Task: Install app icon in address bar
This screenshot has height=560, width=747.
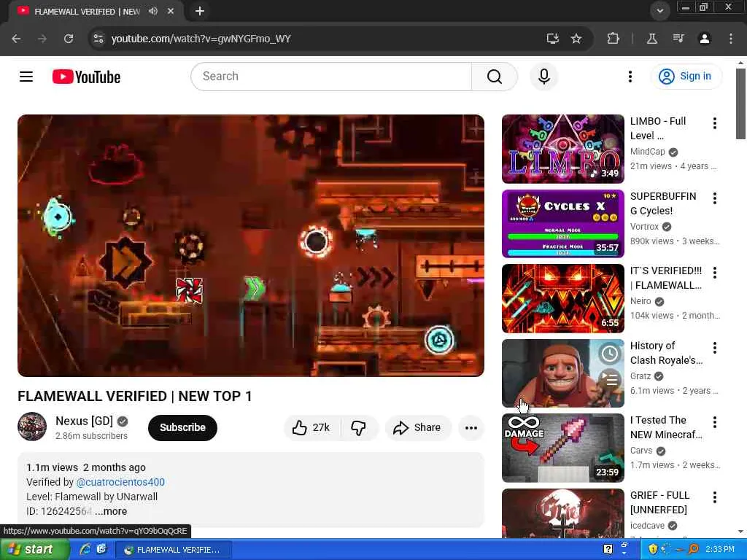Action: 553,39
